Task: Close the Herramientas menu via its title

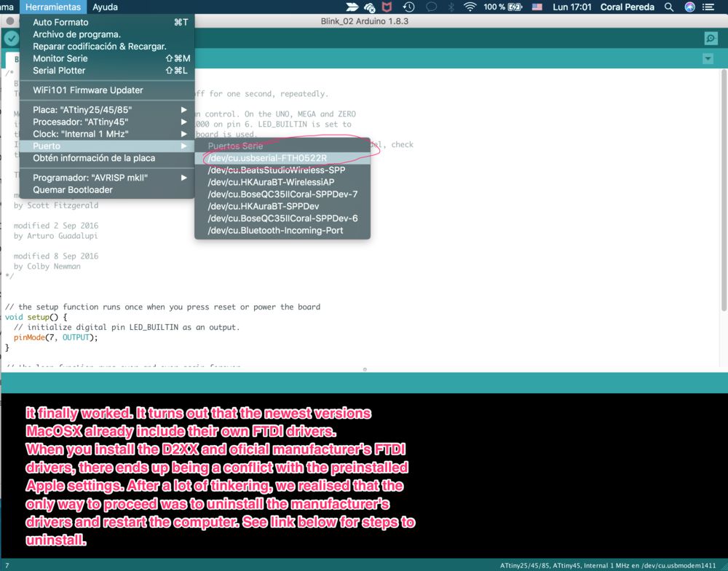Action: pos(53,7)
